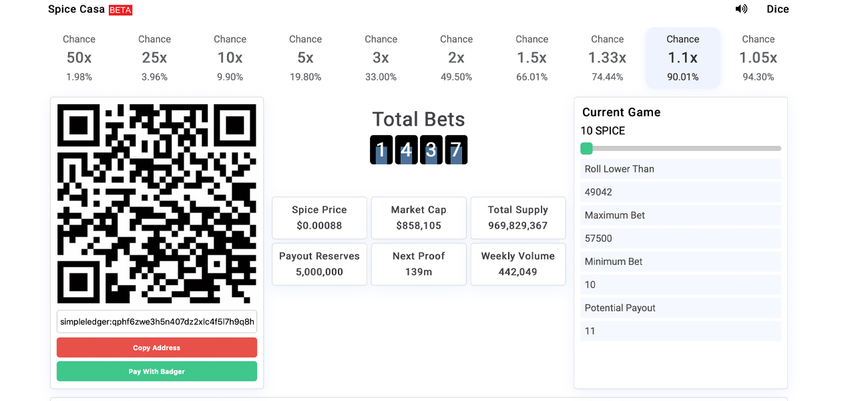Screen dimensions: 868x401
Task: Click the bet amount slider track
Action: coord(681,148)
